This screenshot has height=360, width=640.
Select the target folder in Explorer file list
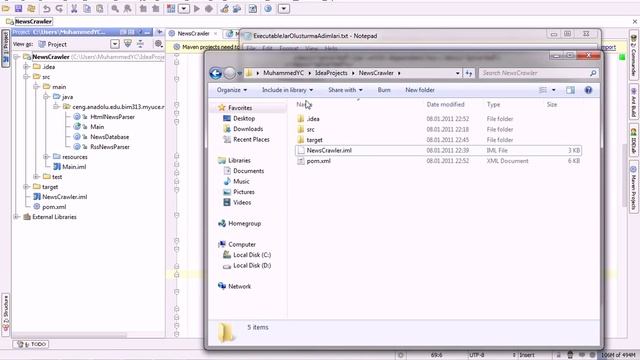click(314, 140)
